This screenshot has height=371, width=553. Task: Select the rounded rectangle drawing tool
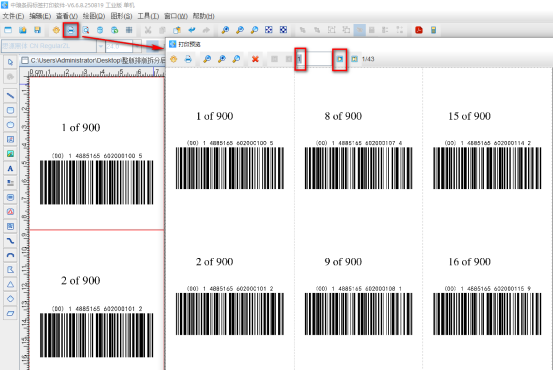pyautogui.click(x=10, y=110)
